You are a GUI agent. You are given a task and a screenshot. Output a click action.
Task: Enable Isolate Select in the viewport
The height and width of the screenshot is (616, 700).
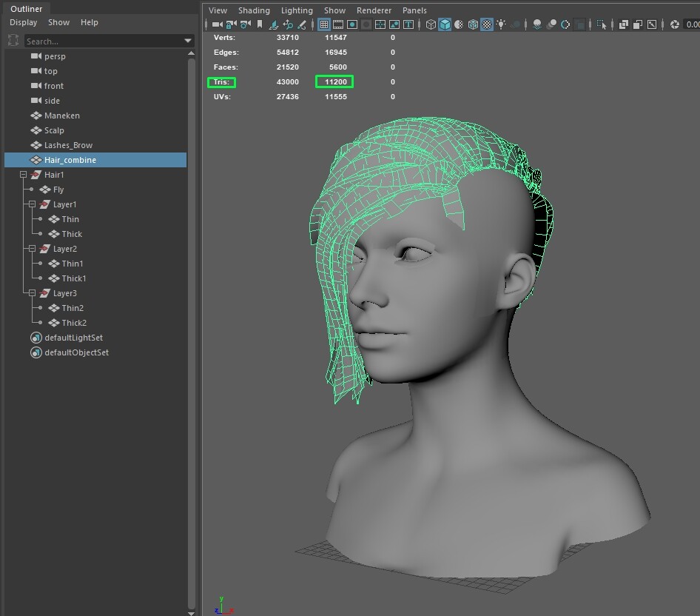tap(601, 24)
